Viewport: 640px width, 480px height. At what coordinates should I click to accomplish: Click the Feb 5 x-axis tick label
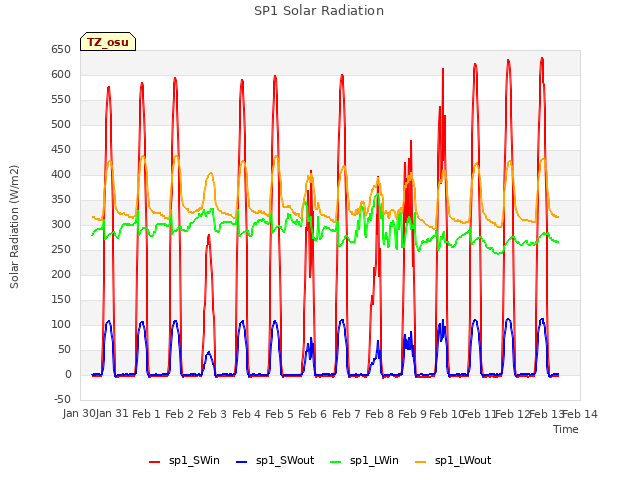[x=279, y=414]
